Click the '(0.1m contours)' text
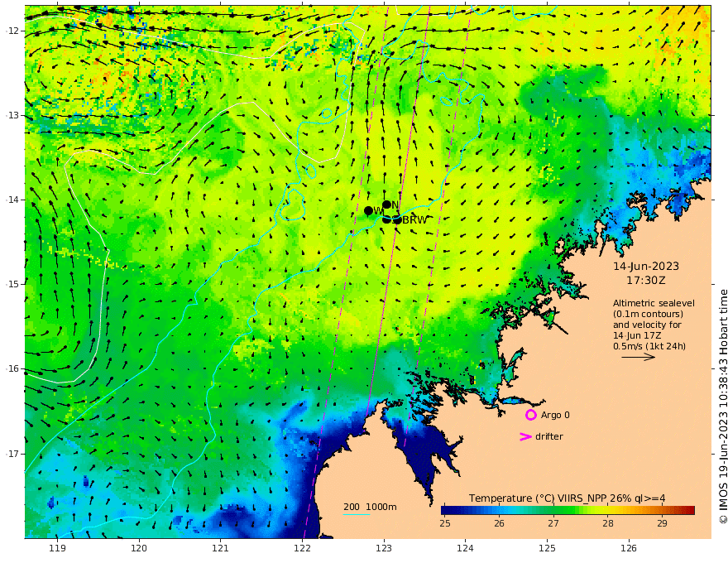This screenshot has width=728, height=563. pyautogui.click(x=648, y=314)
